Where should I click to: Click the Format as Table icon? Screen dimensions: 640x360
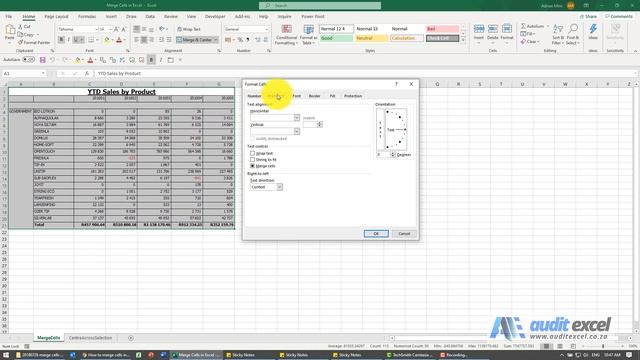[x=309, y=29]
